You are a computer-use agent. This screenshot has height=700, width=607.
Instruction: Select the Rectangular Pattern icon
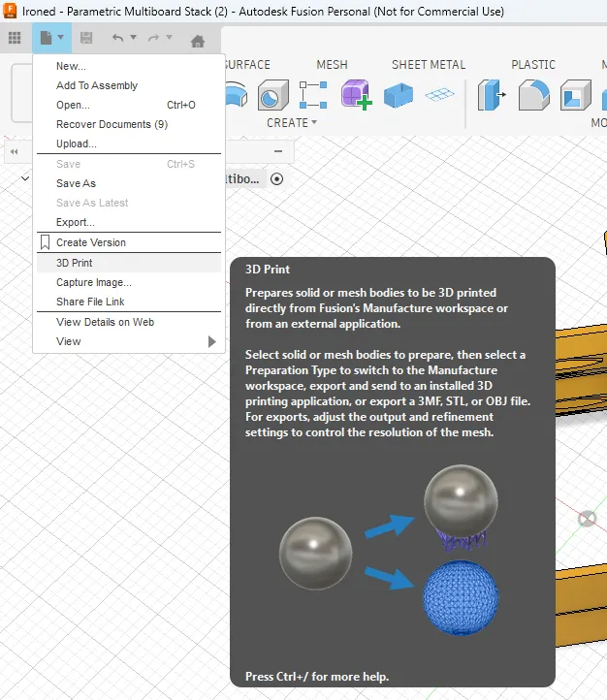(x=313, y=95)
